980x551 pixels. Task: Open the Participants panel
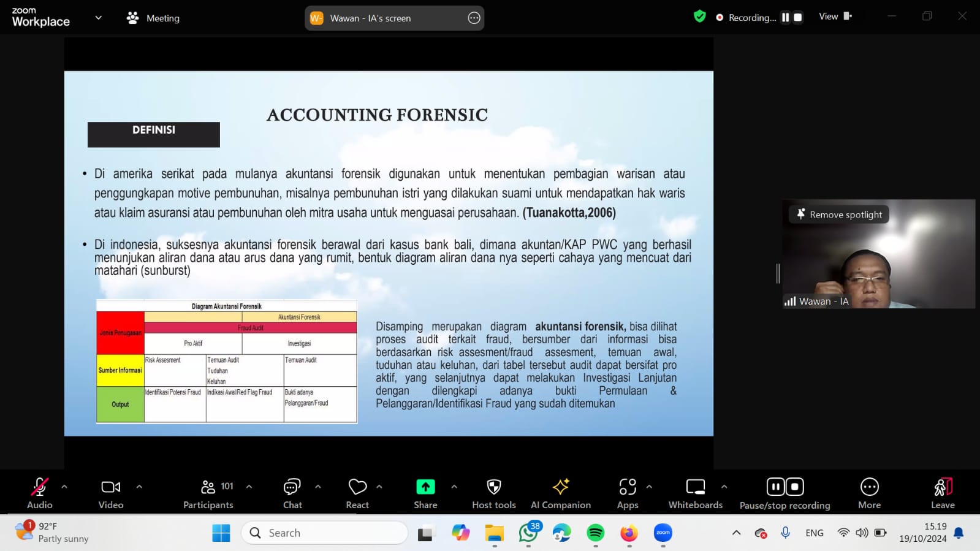208,493
